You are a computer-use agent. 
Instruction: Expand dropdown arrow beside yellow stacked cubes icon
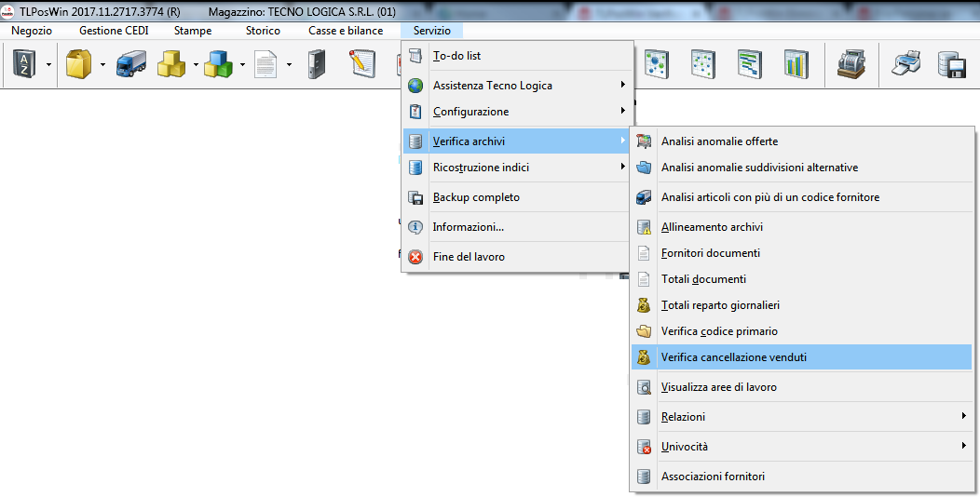196,65
